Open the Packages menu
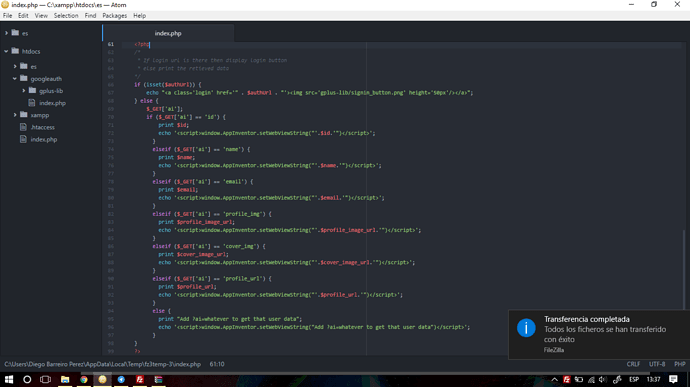The image size is (690, 387). [x=114, y=15]
